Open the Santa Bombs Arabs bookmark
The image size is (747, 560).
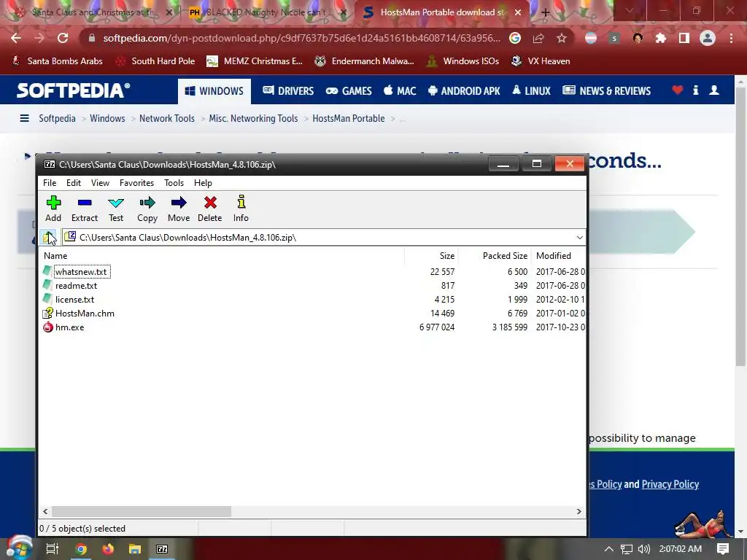pyautogui.click(x=57, y=61)
